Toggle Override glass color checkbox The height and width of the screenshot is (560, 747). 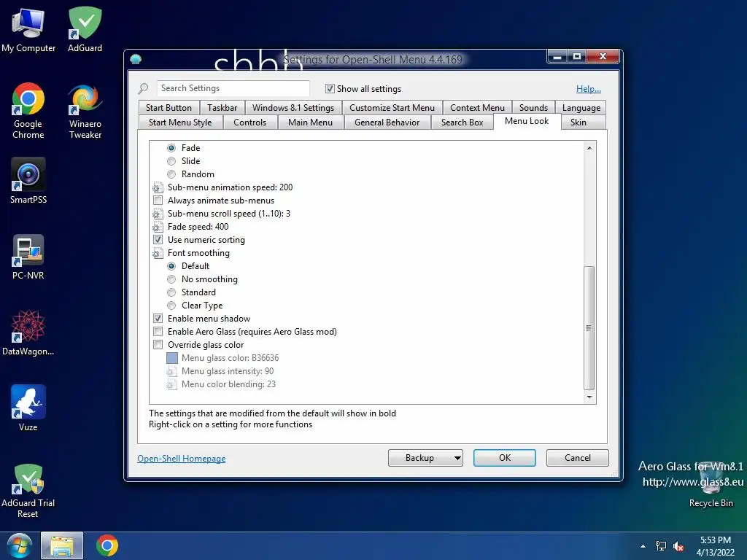pos(158,345)
